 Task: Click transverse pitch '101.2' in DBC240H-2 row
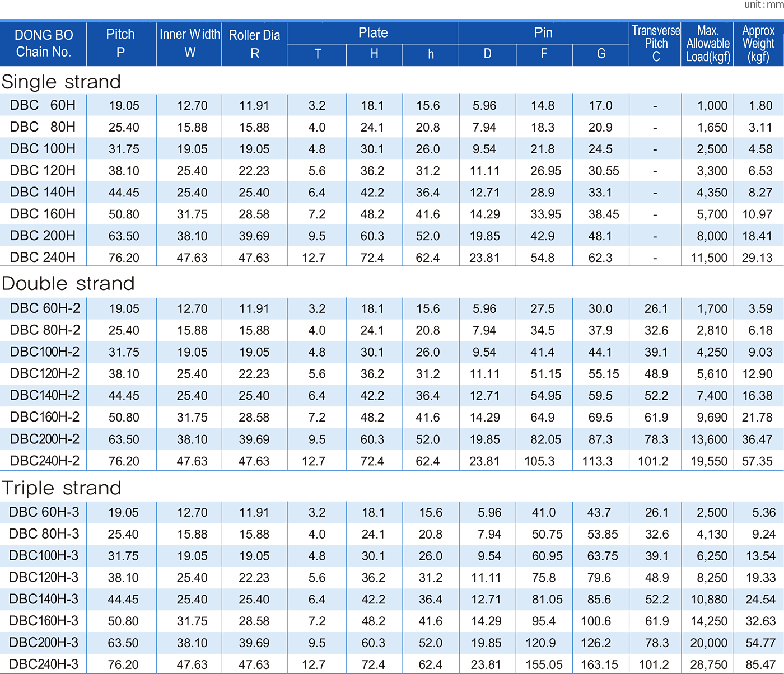653,462
